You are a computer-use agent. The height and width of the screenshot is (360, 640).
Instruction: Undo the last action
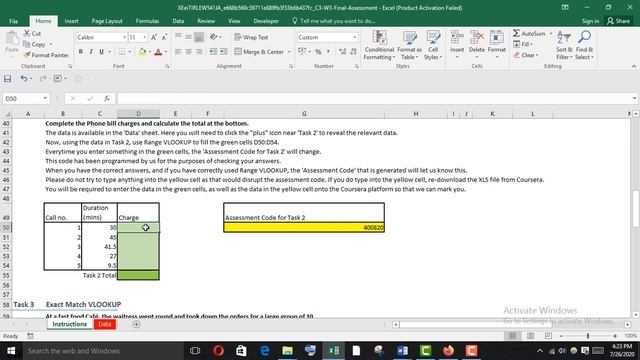coord(24,78)
